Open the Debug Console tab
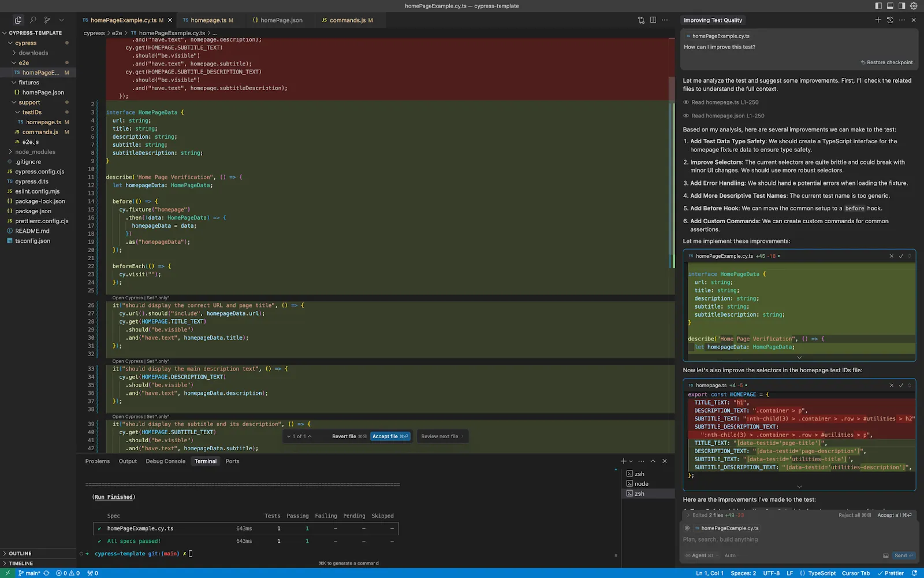The width and height of the screenshot is (924, 578). (x=165, y=461)
